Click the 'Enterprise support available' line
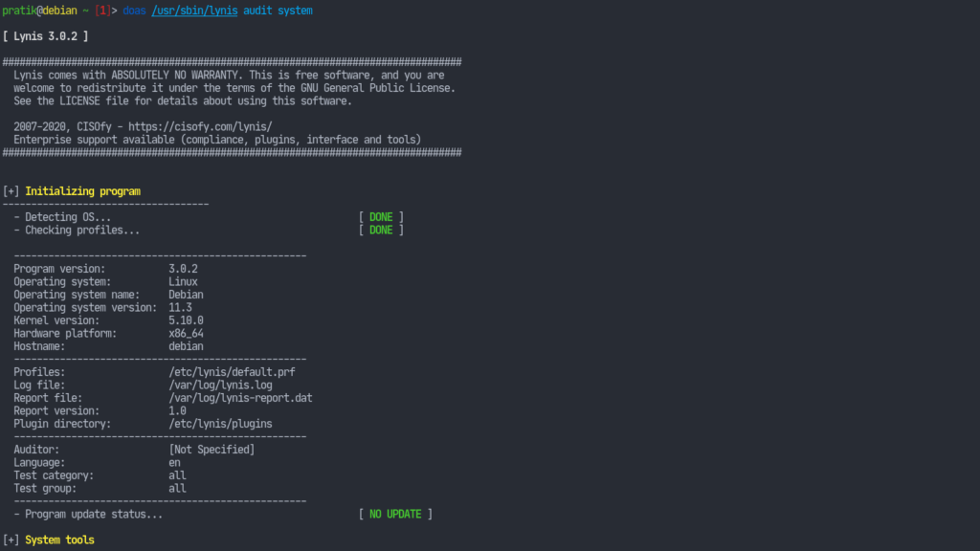Screen dimensions: 980x551 (x=217, y=140)
